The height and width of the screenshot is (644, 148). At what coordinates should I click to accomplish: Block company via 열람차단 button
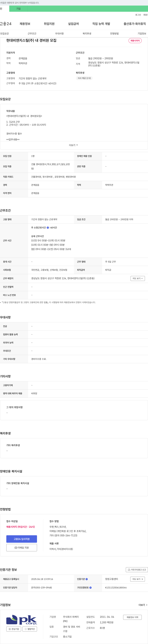click(x=30, y=629)
